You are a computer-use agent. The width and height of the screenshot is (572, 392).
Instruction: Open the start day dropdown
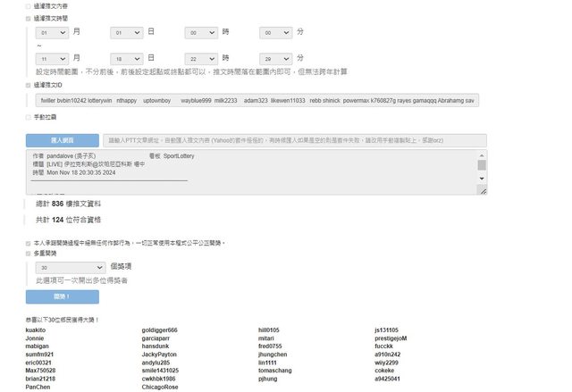pyautogui.click(x=127, y=32)
